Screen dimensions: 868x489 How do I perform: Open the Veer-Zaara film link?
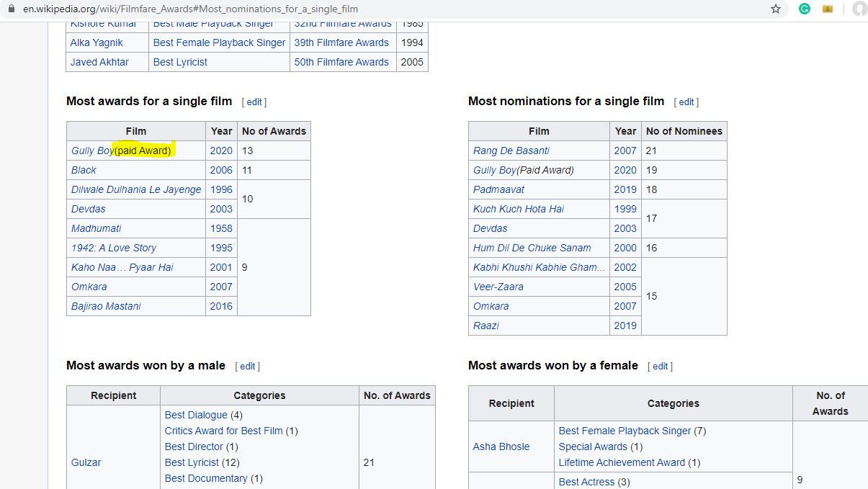pyautogui.click(x=498, y=287)
